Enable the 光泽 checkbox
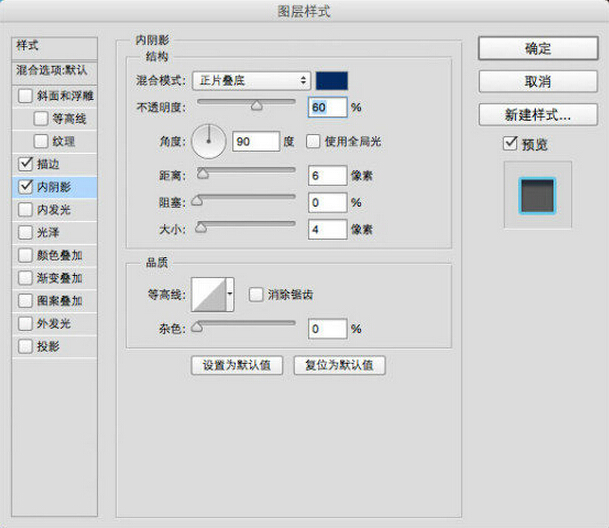This screenshot has width=609, height=528. (25, 232)
